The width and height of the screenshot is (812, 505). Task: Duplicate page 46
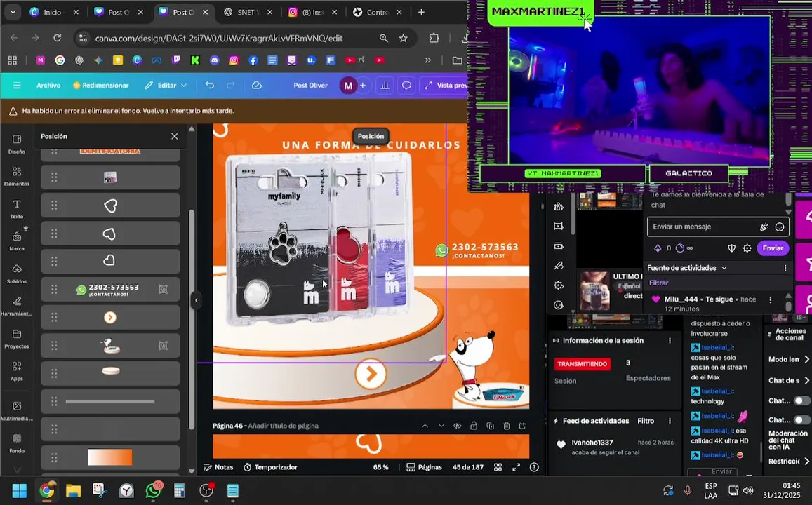coord(491,426)
